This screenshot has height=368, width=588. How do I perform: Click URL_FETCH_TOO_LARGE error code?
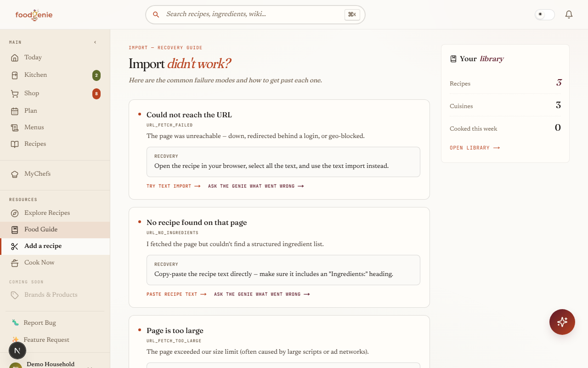point(174,341)
